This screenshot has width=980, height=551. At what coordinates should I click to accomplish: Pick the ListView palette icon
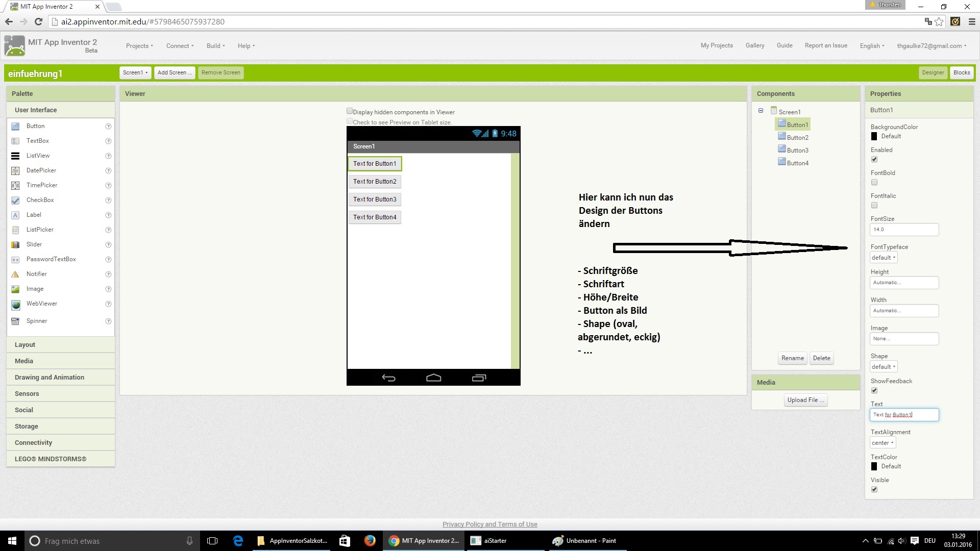click(15, 156)
